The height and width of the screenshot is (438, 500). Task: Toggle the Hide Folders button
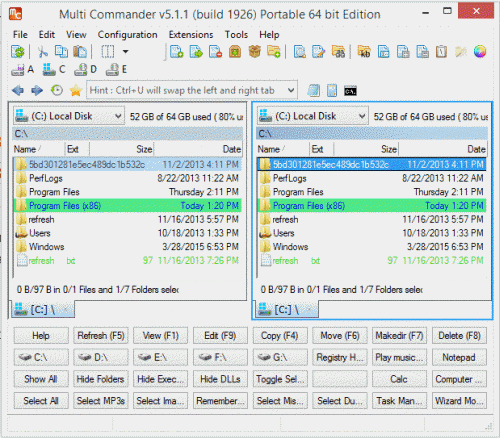pyautogui.click(x=101, y=379)
